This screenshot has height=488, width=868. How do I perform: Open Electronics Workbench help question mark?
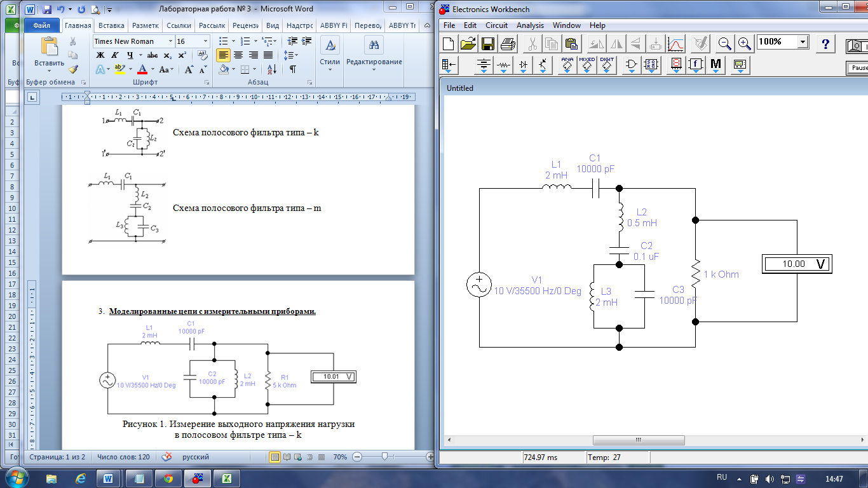(825, 43)
